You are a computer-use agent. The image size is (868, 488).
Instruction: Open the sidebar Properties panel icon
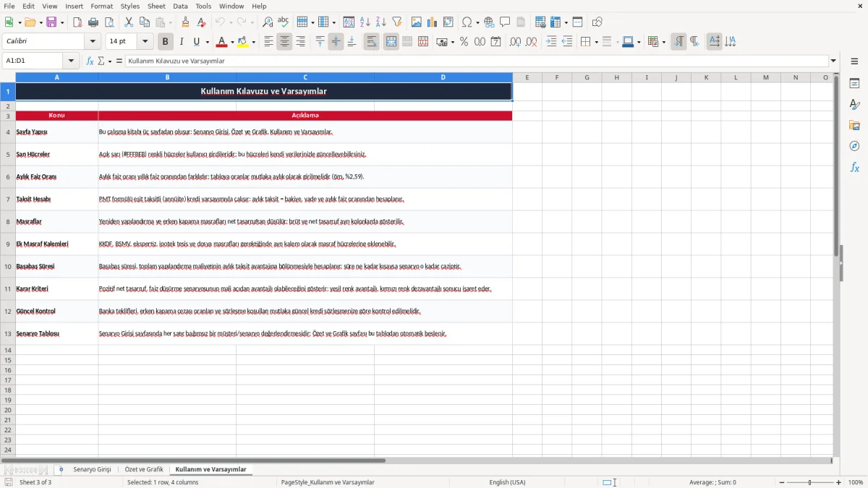pyautogui.click(x=854, y=84)
